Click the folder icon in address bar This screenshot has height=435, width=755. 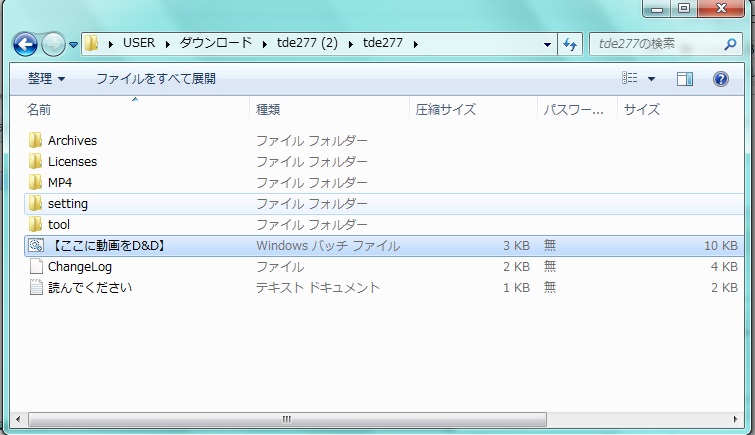pyautogui.click(x=91, y=44)
